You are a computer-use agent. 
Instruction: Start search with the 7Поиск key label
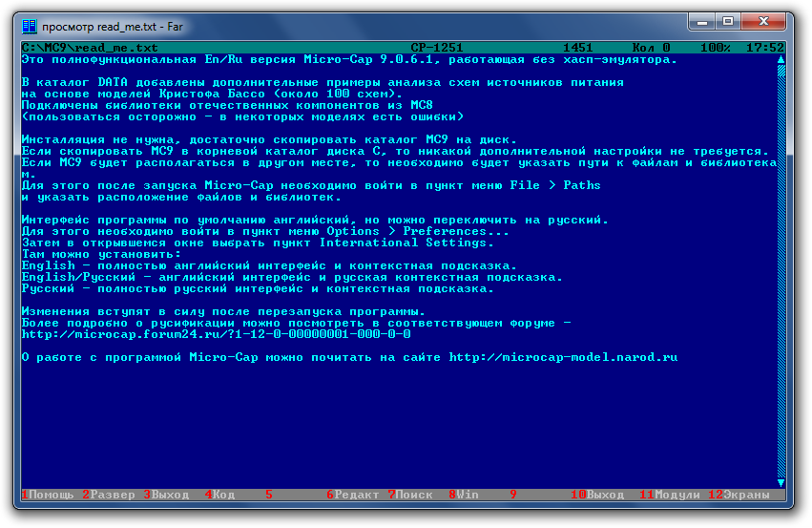tap(410, 495)
